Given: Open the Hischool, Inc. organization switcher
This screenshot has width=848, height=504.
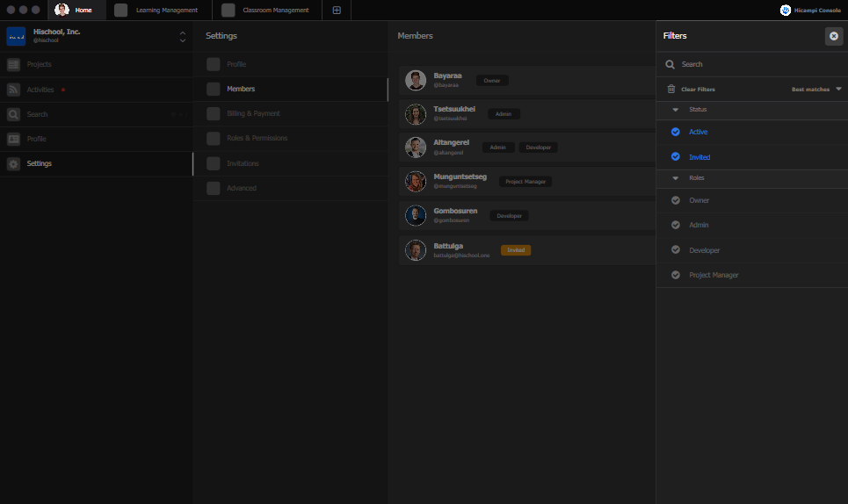Looking at the screenshot, I should [182, 37].
